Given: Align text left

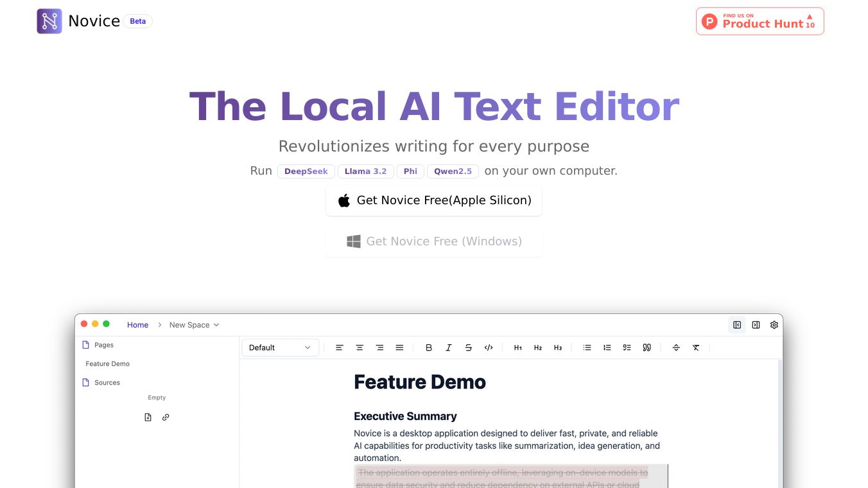Looking at the screenshot, I should (340, 347).
